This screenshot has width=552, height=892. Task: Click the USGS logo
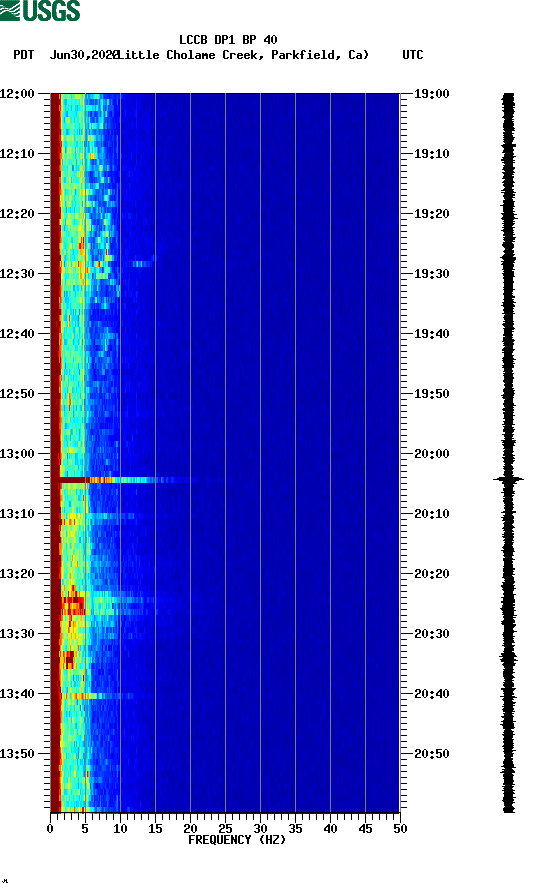[x=40, y=10]
